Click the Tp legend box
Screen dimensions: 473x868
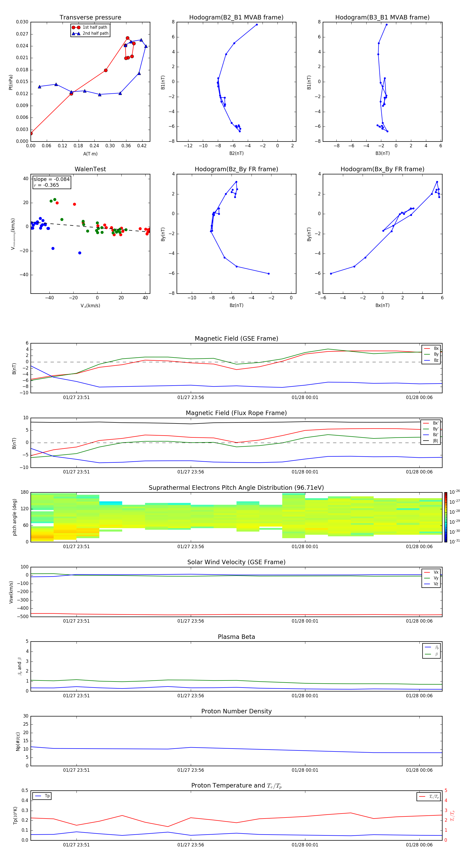click(42, 796)
